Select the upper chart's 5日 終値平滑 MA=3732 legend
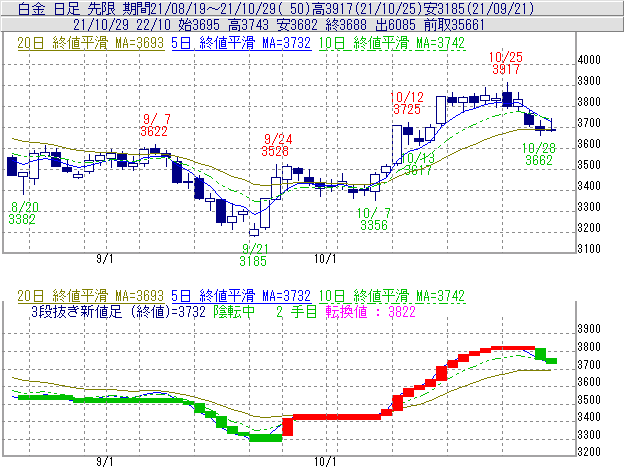 241,43
